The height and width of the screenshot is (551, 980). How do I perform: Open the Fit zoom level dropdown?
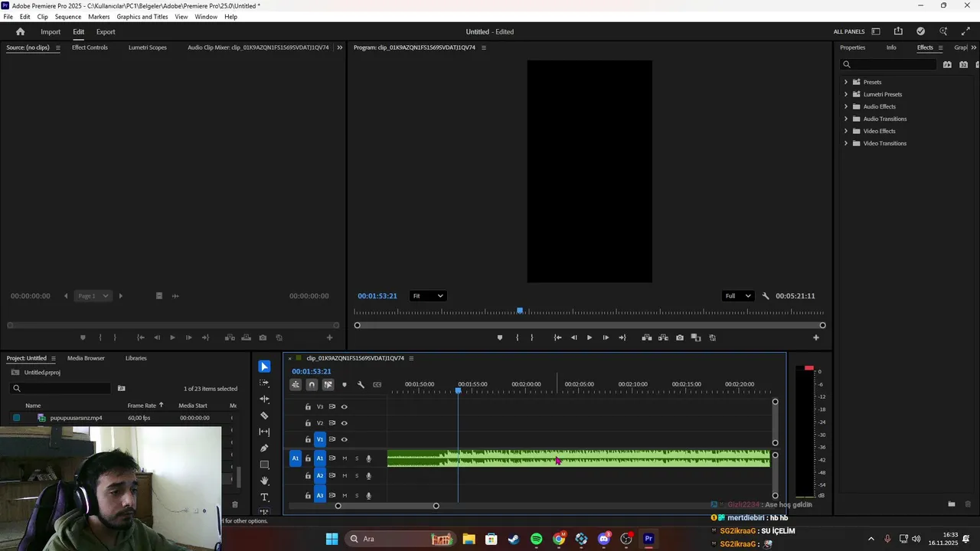(428, 296)
